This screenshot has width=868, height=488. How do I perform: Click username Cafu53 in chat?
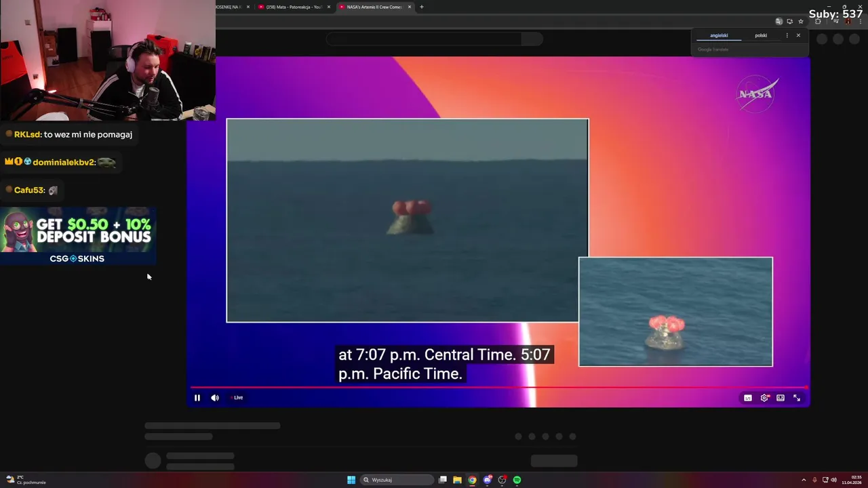click(x=29, y=190)
